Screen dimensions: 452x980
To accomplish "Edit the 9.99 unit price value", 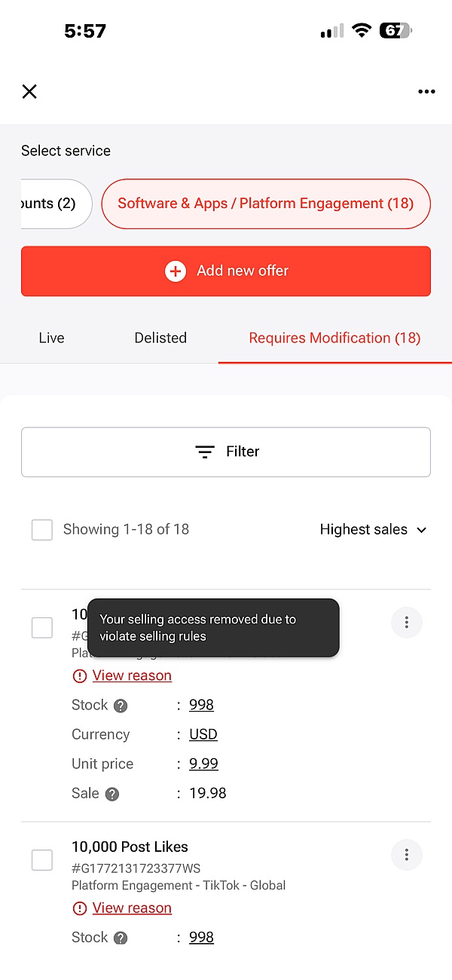I will (x=203, y=764).
